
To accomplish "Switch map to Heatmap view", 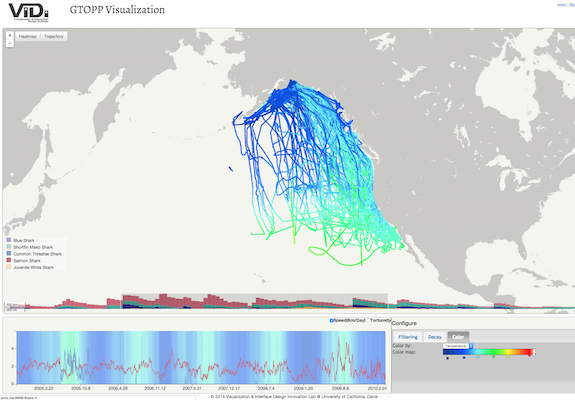I will pyautogui.click(x=28, y=36).
